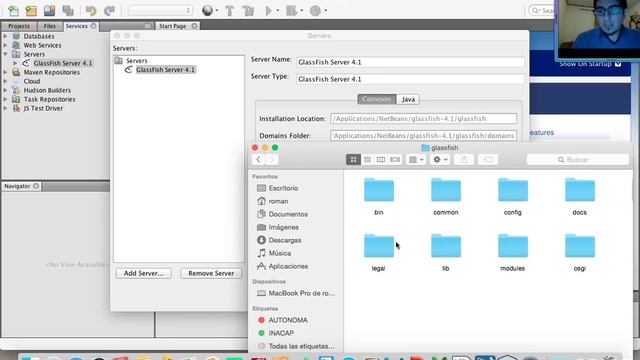
Task: Click the Run Project play icon
Action: [x=268, y=11]
